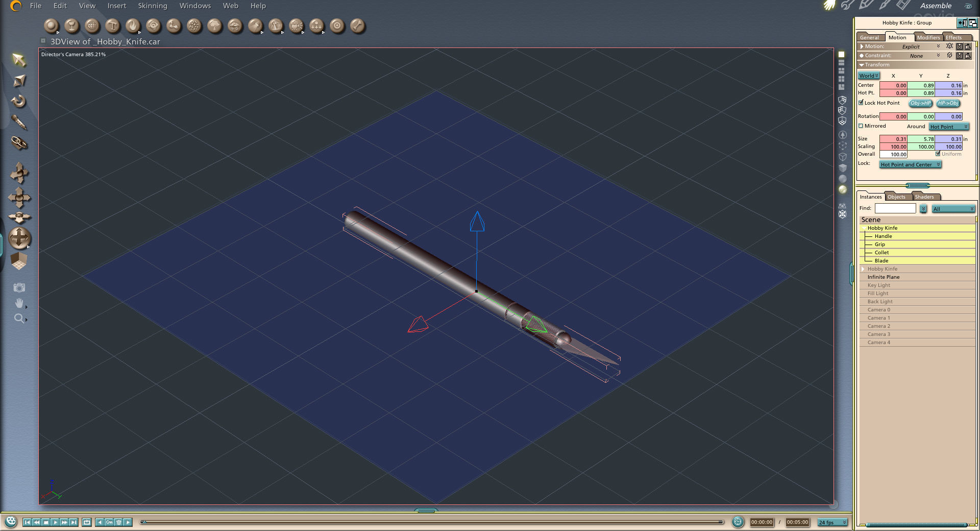This screenshot has width=980, height=531.
Task: Select the Eyedropper tool
Action: (19, 122)
